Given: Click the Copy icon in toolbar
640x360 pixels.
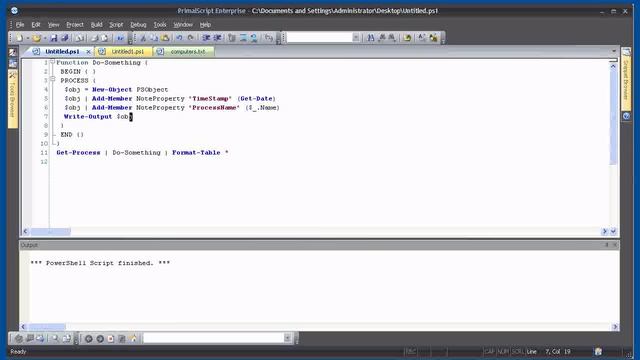Looking at the screenshot, I should coord(154,38).
